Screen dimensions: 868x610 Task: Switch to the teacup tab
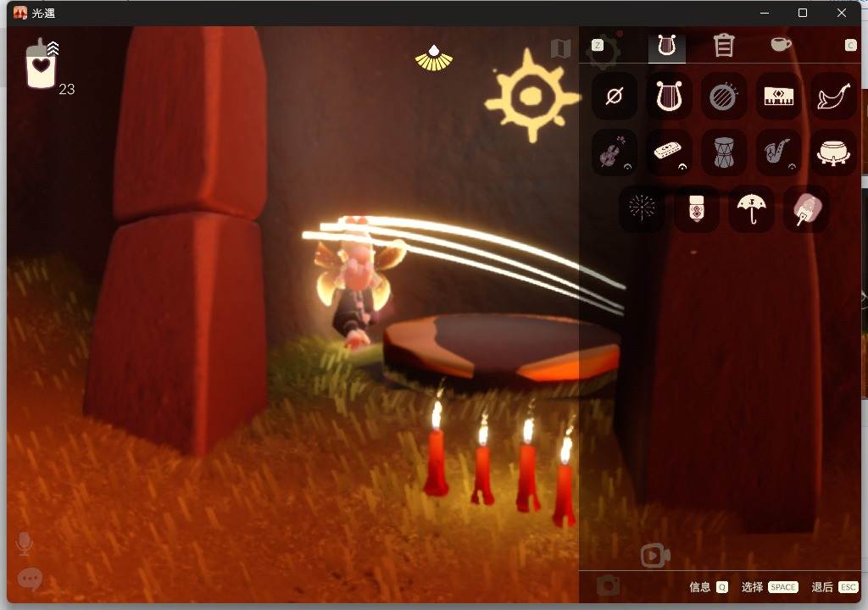click(x=781, y=44)
